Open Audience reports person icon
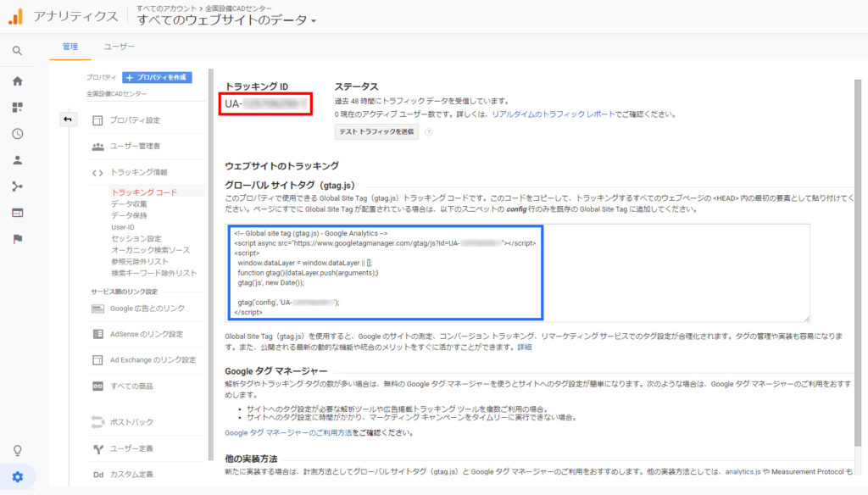The image size is (868, 495). click(x=17, y=160)
